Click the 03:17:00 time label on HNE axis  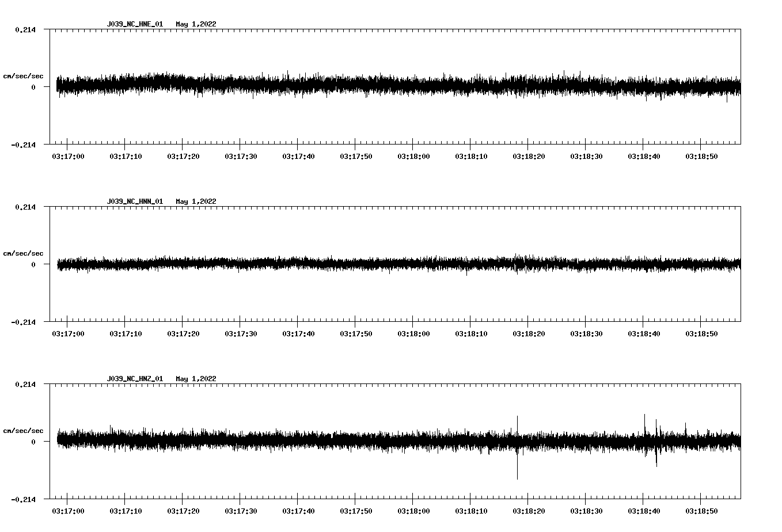(x=68, y=157)
